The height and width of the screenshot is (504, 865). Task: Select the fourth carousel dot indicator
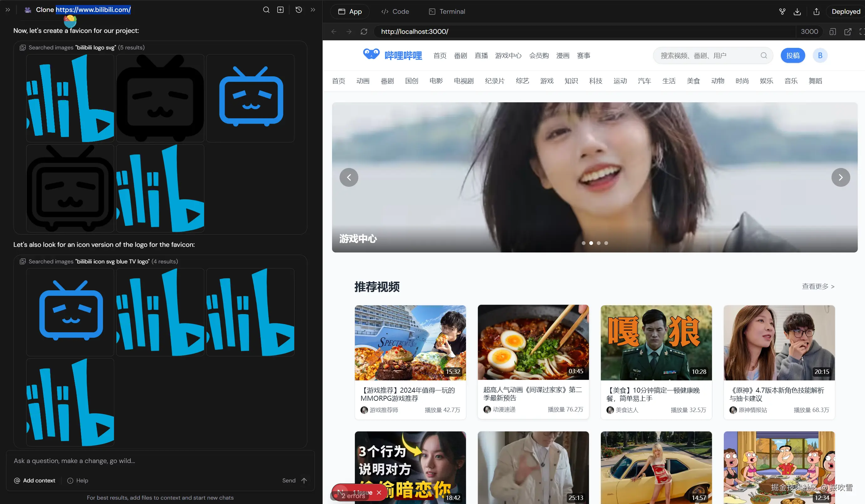[x=606, y=243]
